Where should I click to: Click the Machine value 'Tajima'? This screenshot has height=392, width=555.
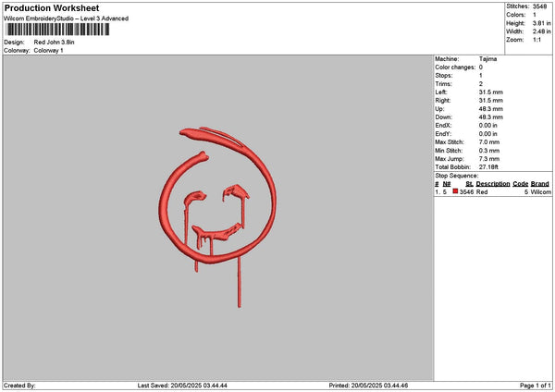point(487,59)
